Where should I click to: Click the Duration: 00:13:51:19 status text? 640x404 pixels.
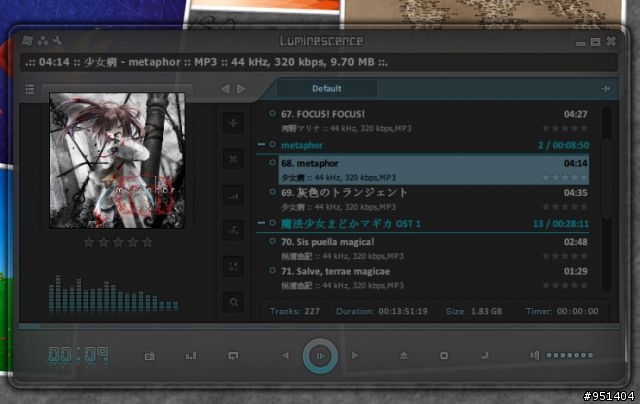[x=382, y=311]
